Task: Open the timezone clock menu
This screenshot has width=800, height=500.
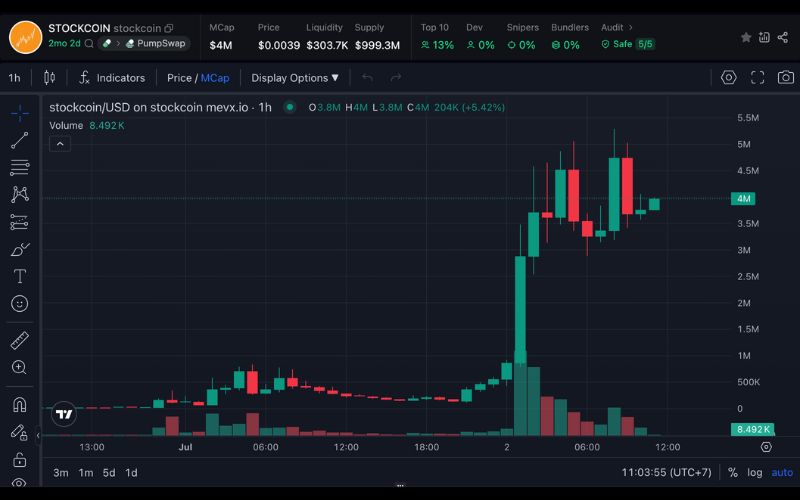Action: 666,472
